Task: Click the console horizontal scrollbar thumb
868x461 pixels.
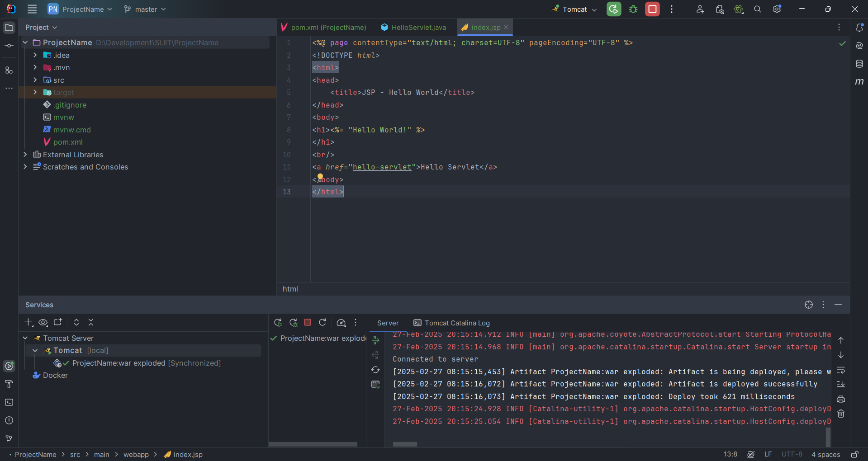Action: tap(405, 444)
